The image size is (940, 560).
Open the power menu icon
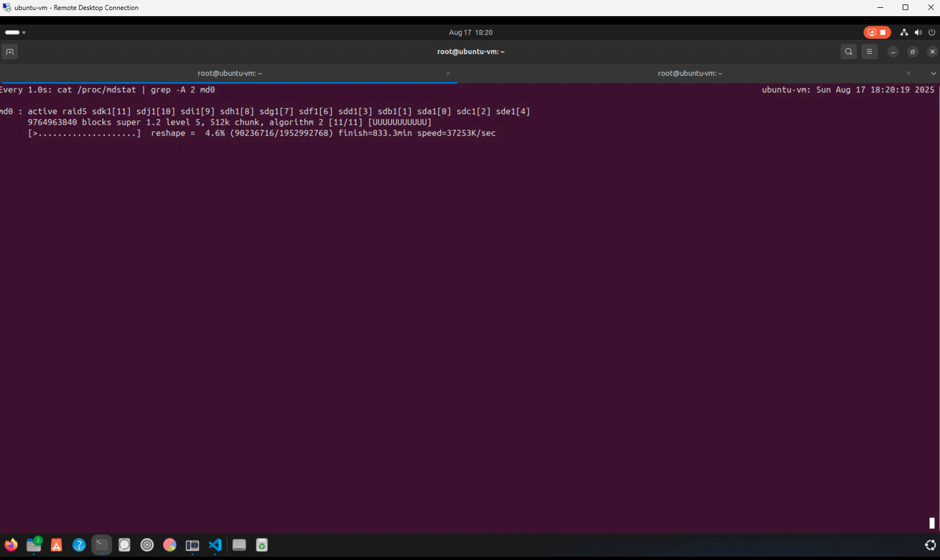click(x=932, y=32)
